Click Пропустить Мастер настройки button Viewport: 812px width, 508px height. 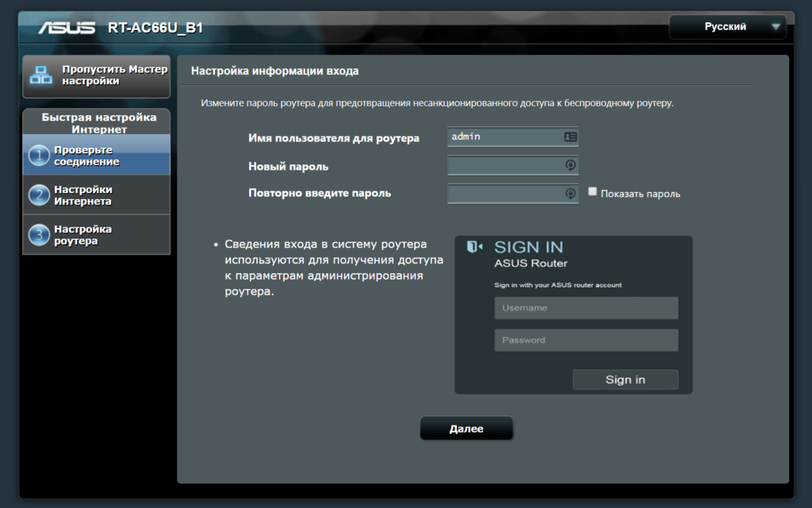[x=96, y=76]
